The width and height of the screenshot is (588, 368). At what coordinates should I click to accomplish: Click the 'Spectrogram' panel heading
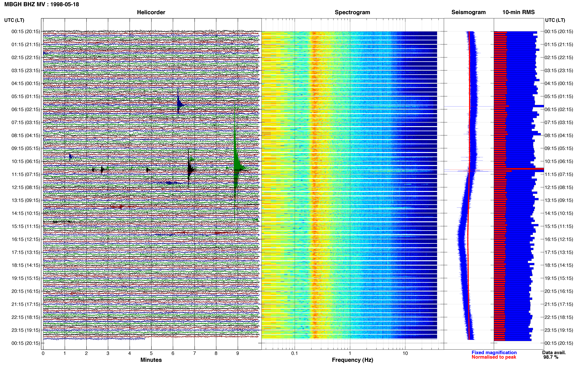352,12
